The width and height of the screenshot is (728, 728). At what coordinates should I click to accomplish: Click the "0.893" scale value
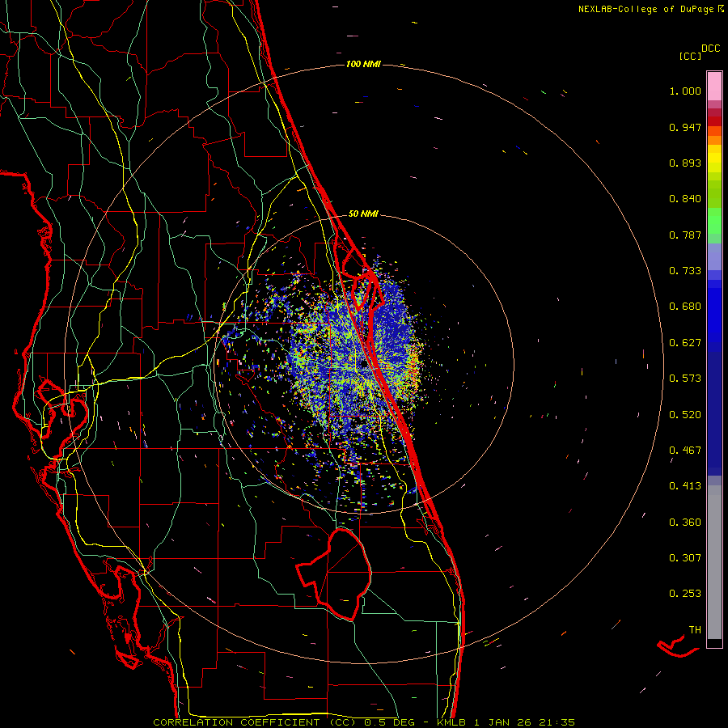point(685,163)
